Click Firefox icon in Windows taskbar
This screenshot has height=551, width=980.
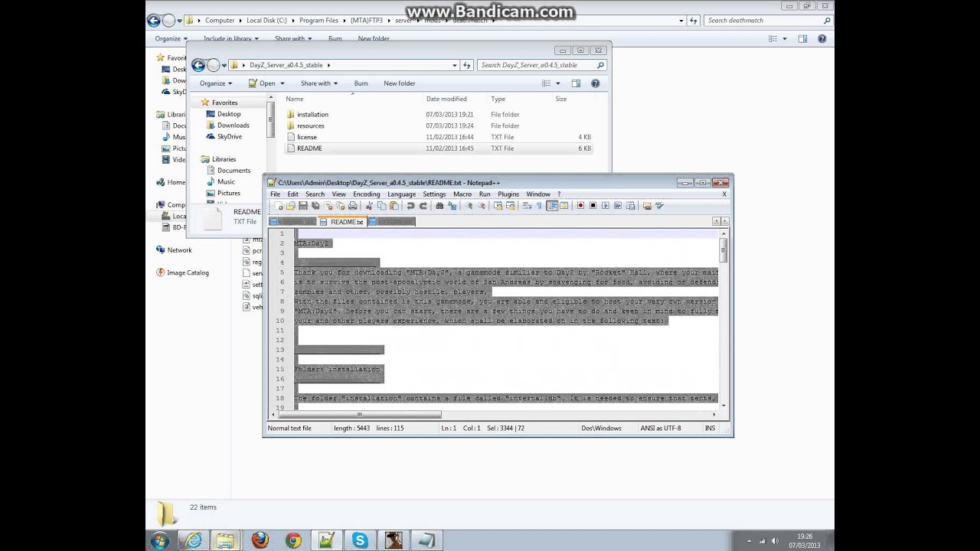coord(260,540)
